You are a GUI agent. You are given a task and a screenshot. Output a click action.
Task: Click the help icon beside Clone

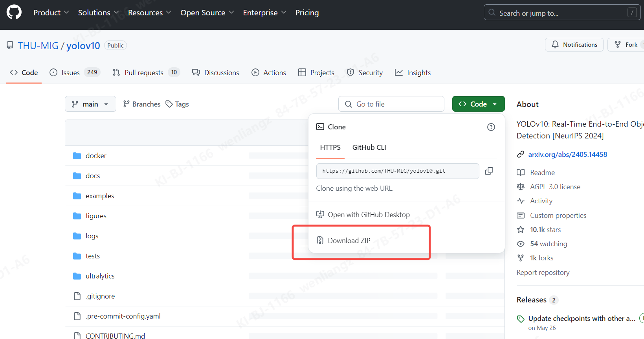[491, 127]
